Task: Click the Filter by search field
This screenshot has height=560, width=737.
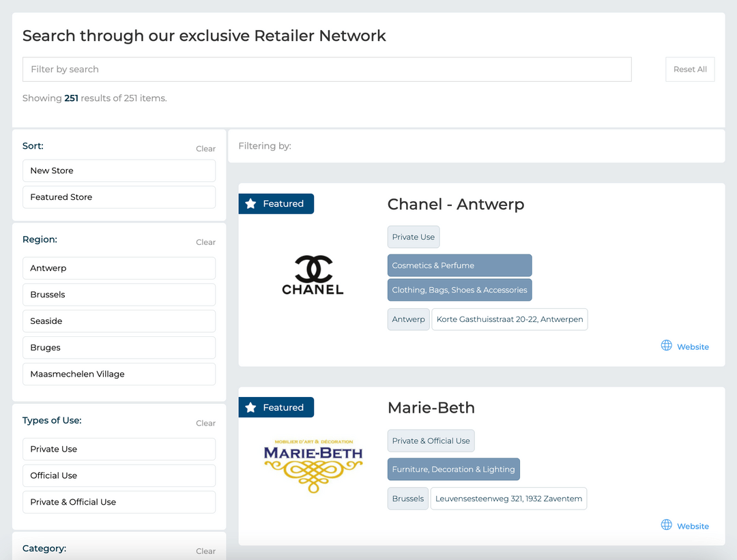Action: point(327,70)
